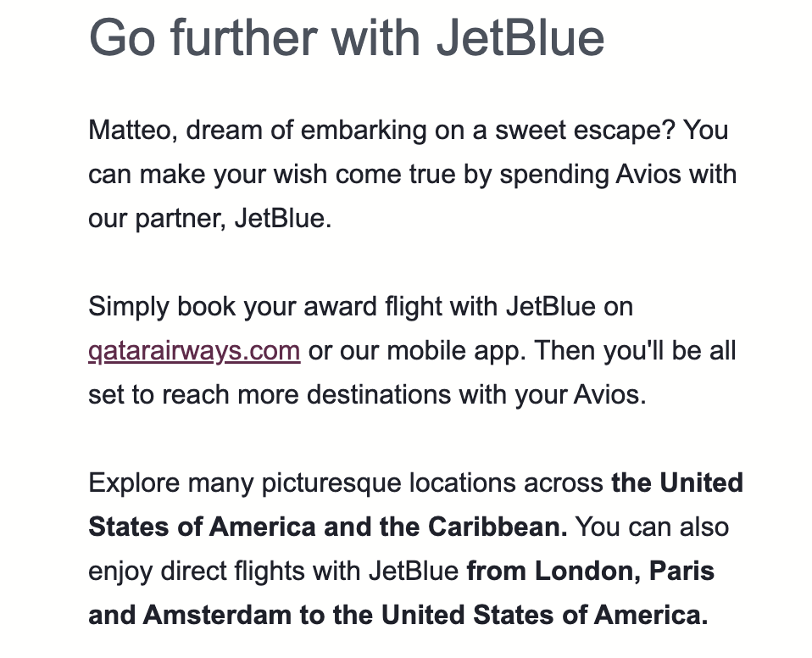Click the bold word "Caribbean."
Image resolution: width=812 pixels, height=658 pixels.
coord(498,527)
